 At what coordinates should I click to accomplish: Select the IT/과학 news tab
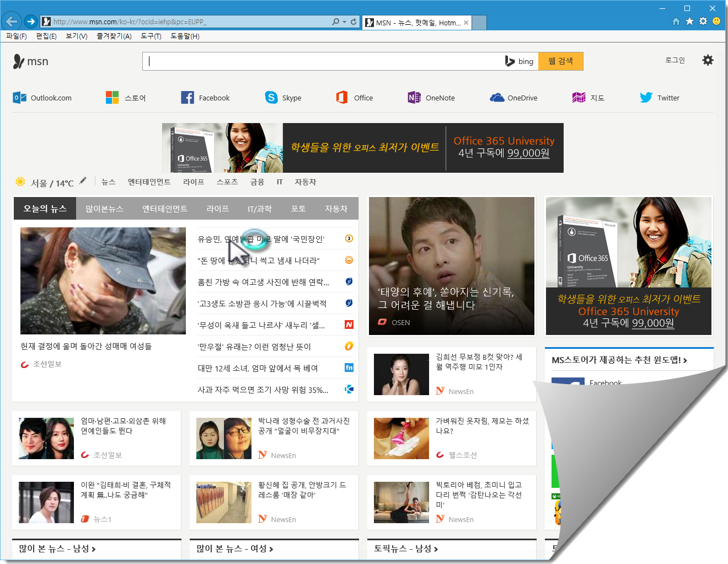260,209
